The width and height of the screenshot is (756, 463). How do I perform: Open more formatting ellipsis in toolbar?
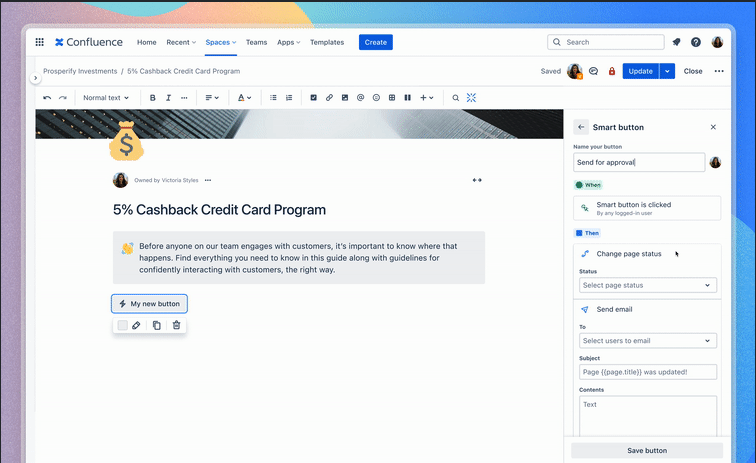point(184,97)
